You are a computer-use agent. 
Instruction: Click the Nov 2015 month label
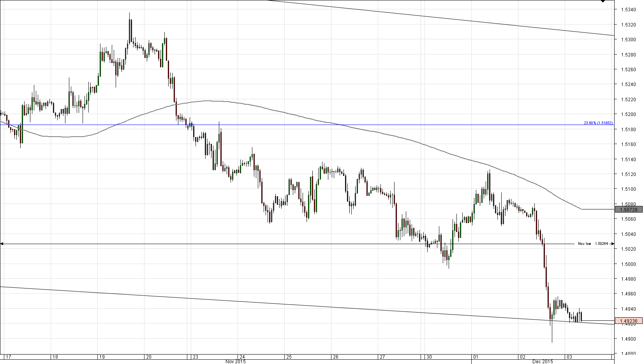coord(236,362)
